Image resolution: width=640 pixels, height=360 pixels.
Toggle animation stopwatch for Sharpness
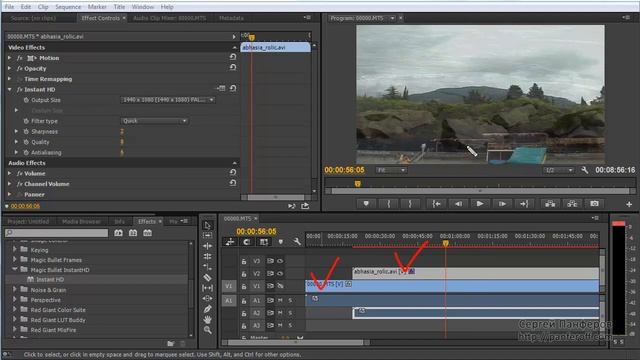coord(26,131)
